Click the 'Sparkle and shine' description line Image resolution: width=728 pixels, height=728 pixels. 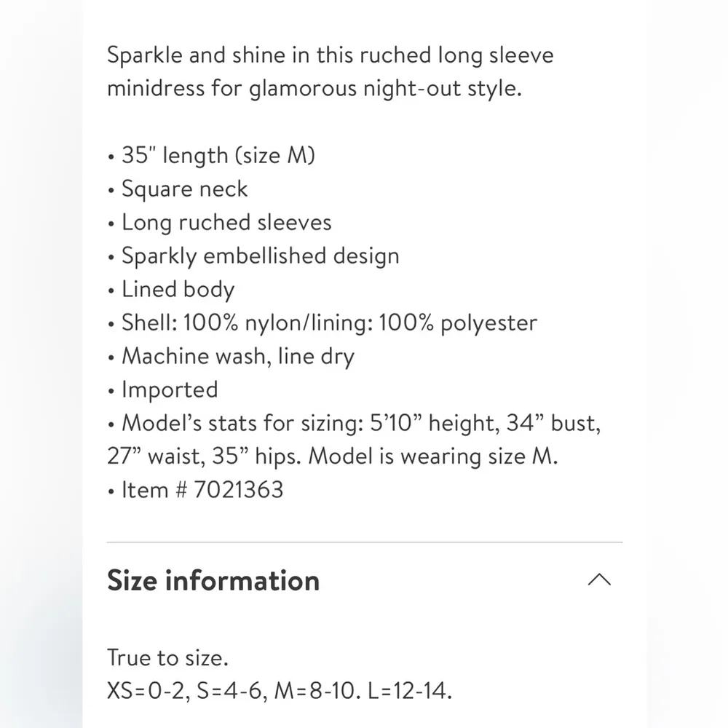click(x=330, y=55)
